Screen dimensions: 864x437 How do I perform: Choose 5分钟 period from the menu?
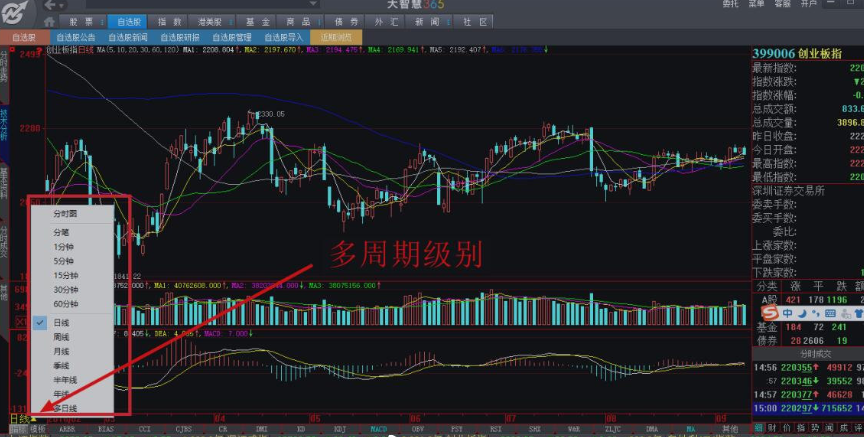coord(65,261)
